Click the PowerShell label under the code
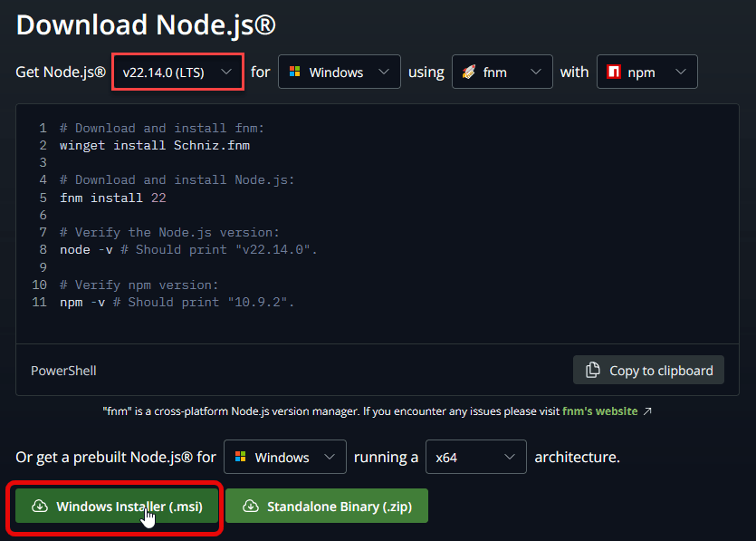 click(x=63, y=371)
